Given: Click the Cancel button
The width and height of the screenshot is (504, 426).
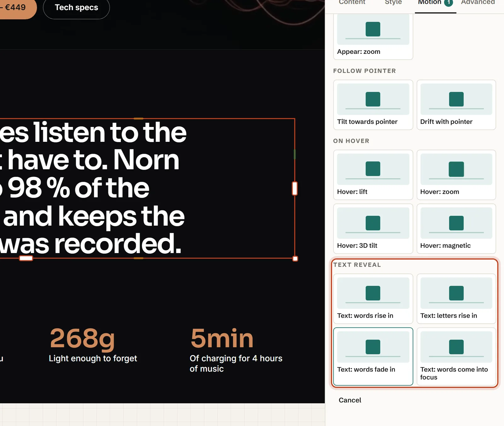Looking at the screenshot, I should (x=350, y=400).
